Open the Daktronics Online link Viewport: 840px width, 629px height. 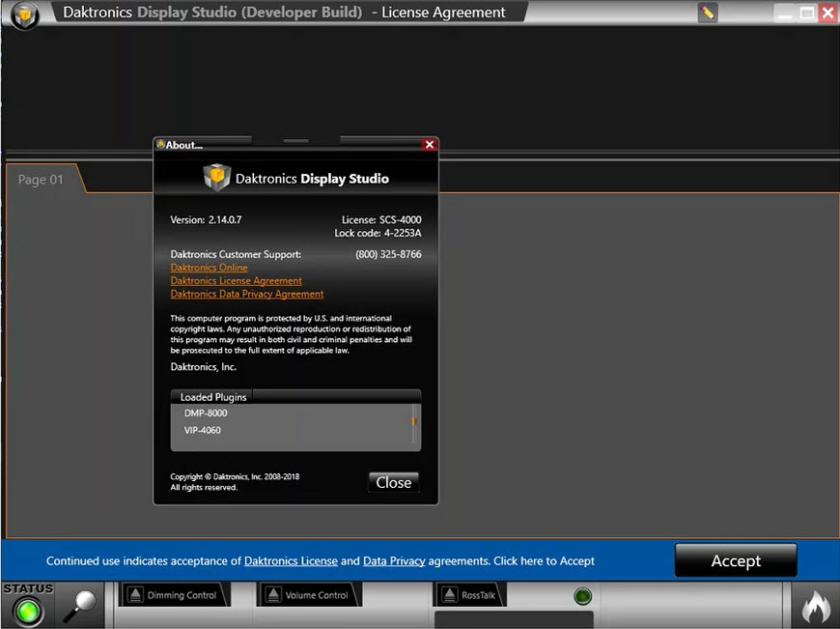coord(209,268)
